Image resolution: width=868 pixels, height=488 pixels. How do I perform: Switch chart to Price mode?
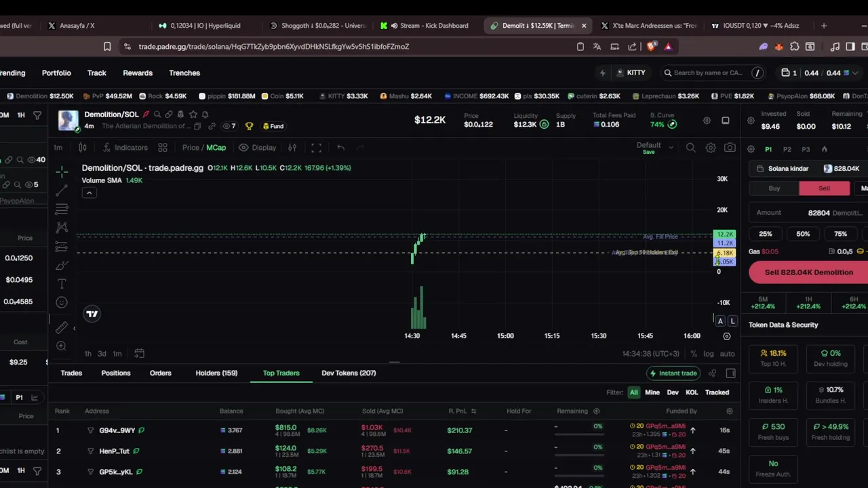click(191, 147)
